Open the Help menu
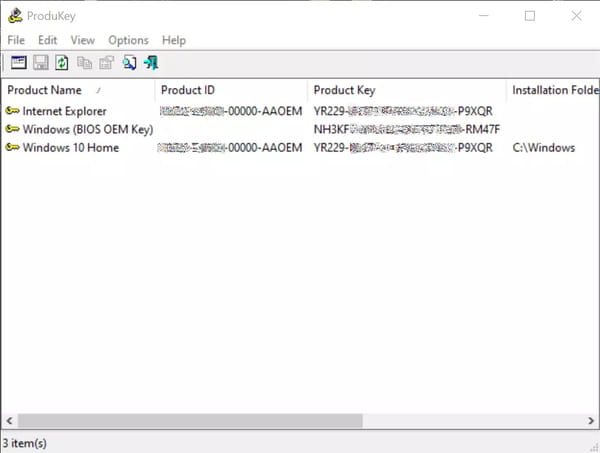This screenshot has height=453, width=600. click(x=174, y=40)
